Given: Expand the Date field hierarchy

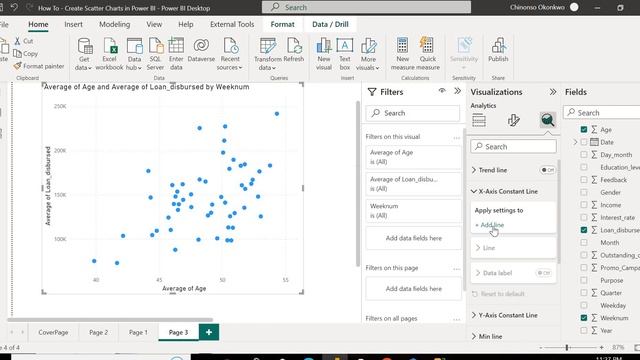Looking at the screenshot, I should tap(575, 142).
